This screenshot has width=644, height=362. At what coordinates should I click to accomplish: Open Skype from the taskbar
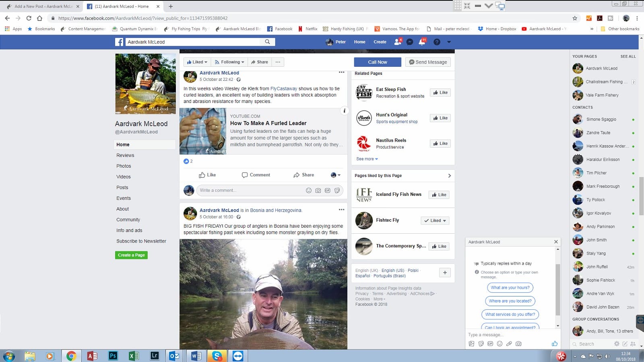[x=217, y=356]
